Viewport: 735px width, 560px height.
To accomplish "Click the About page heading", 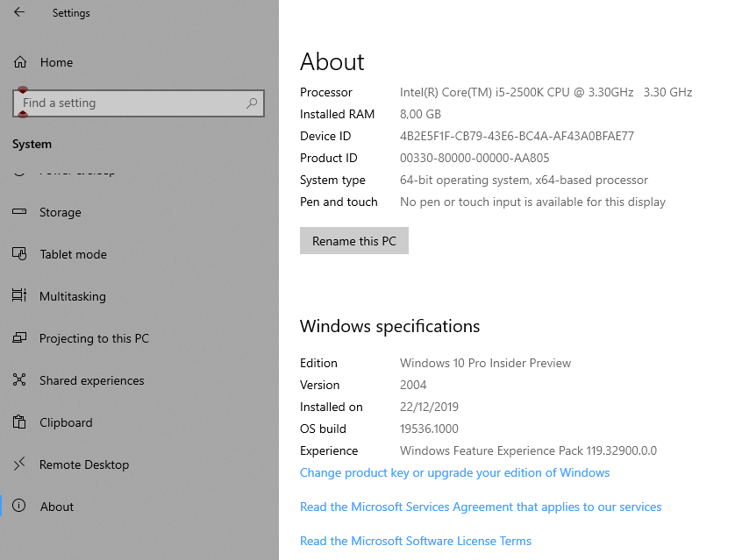I will pyautogui.click(x=332, y=62).
